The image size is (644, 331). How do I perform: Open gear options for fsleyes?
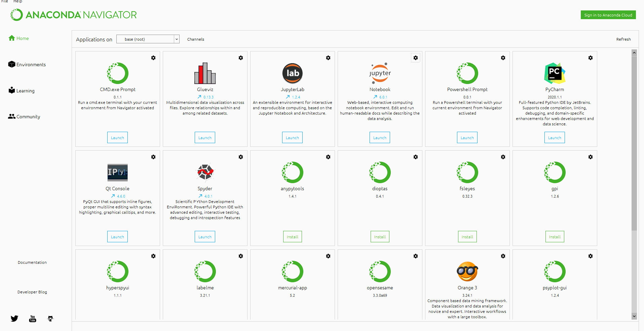point(503,157)
